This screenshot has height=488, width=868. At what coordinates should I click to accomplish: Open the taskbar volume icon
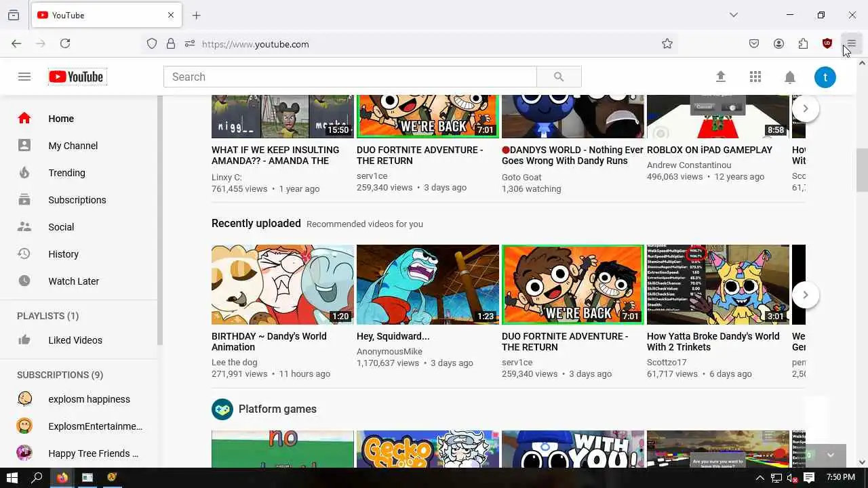(791, 478)
